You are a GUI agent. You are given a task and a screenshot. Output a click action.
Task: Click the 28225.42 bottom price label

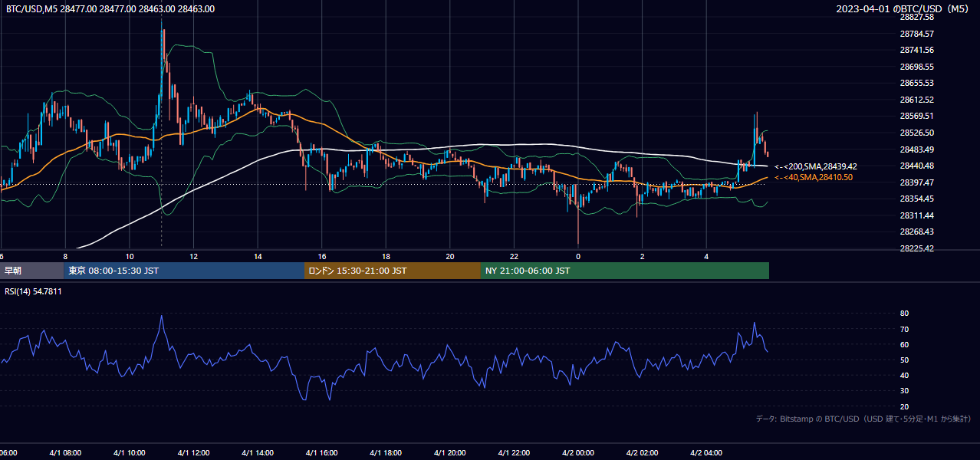(x=916, y=248)
